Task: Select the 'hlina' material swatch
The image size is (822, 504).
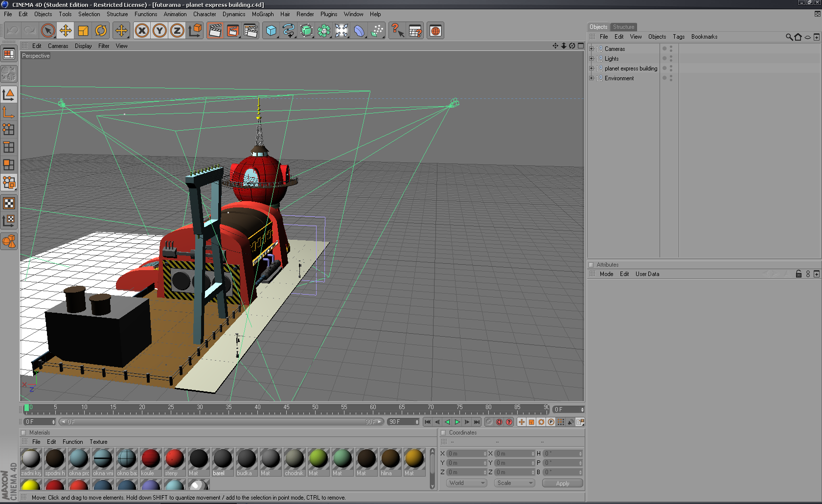Action: click(390, 462)
